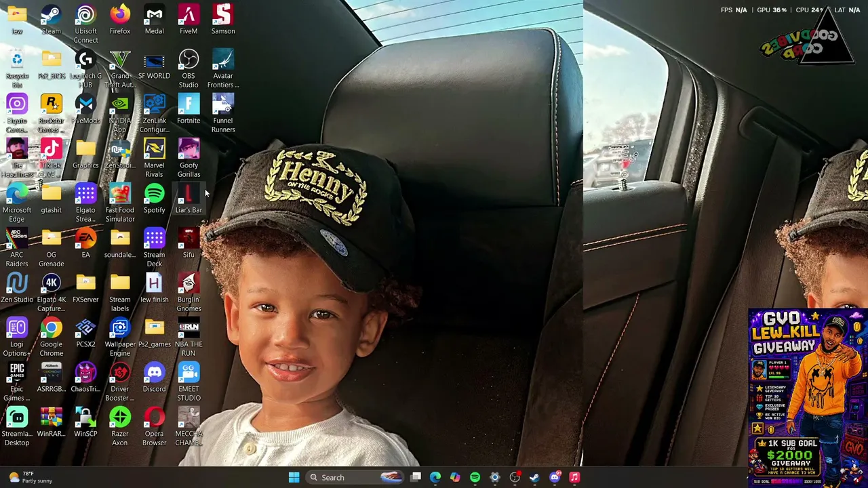Open the Graphics folder

[85, 154]
